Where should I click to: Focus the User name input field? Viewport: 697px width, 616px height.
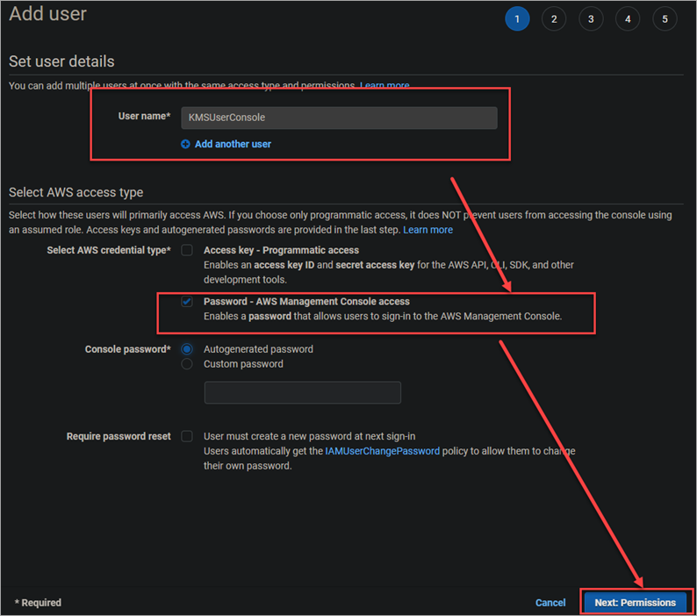coord(339,118)
